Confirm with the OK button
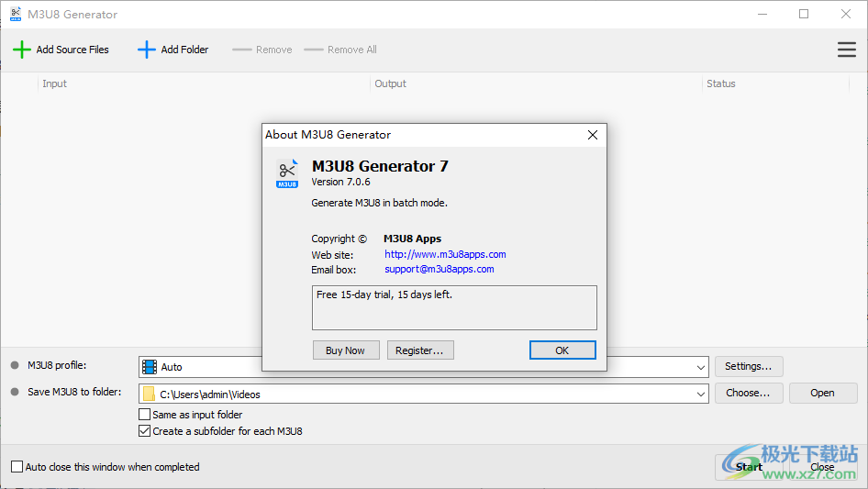The image size is (868, 489). click(562, 350)
